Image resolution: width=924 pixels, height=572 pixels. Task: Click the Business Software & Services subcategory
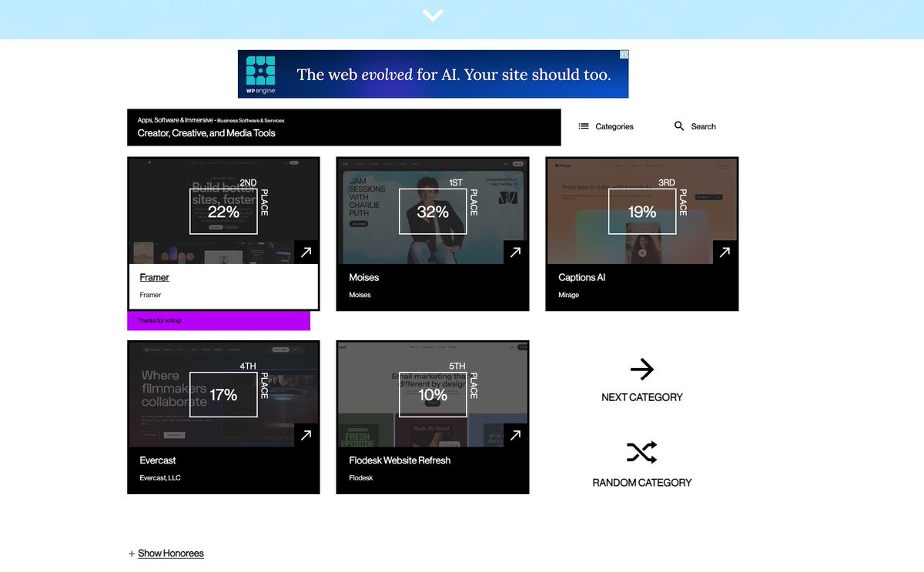tap(250, 121)
